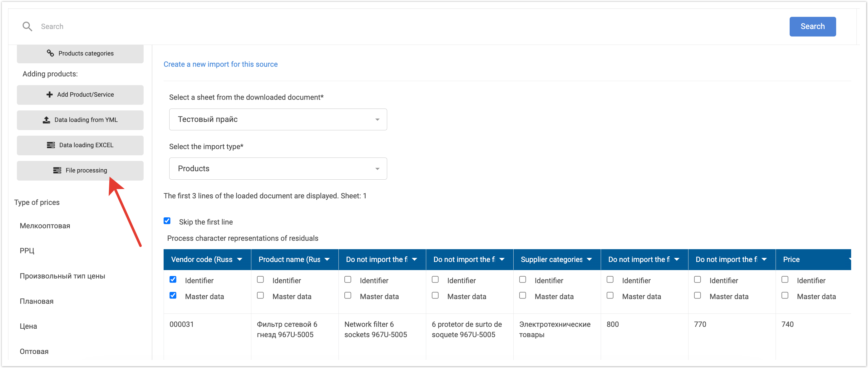The width and height of the screenshot is (868, 368).
Task: Open the import type Products dropdown
Action: click(278, 168)
